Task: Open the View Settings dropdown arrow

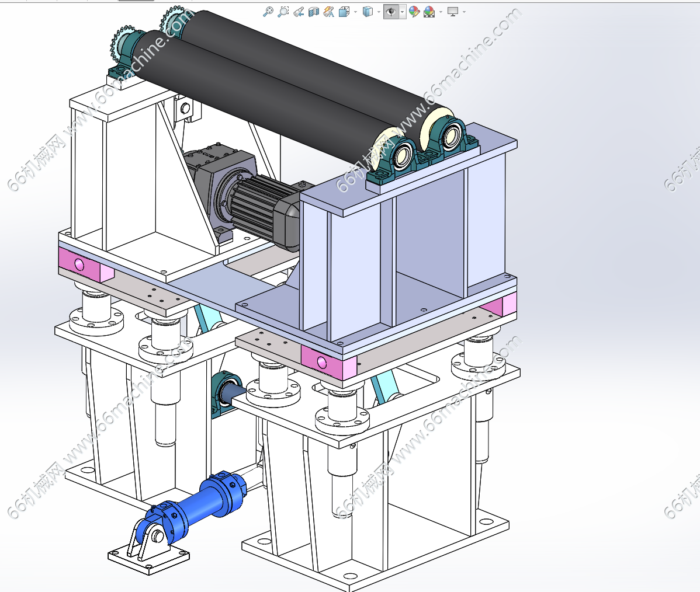Action: click(x=464, y=12)
